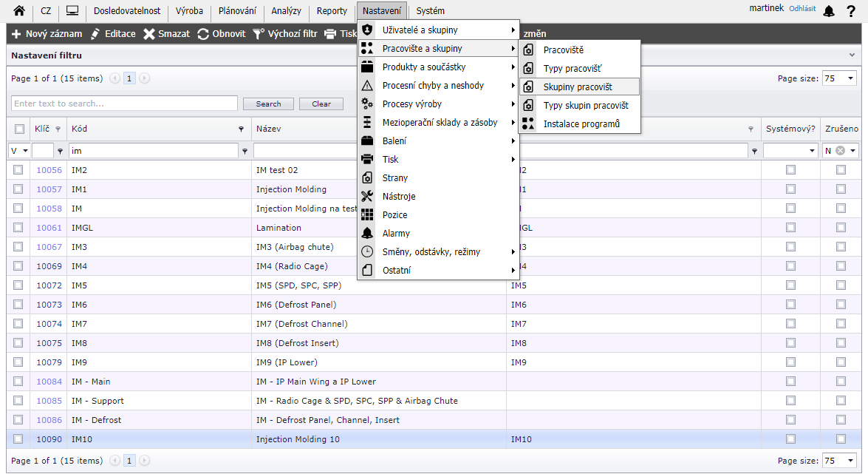Click the Enter text to search field
Image resolution: width=868 pixels, height=474 pixels.
pos(124,104)
